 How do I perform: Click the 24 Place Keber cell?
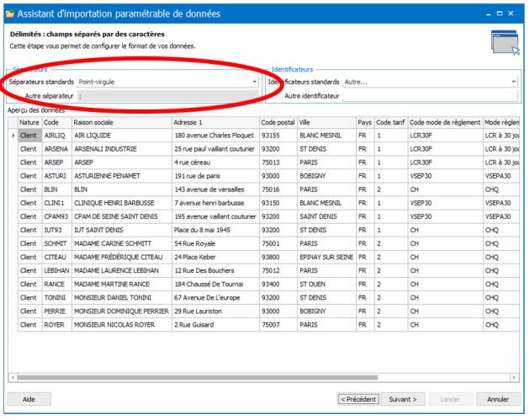coord(215,258)
